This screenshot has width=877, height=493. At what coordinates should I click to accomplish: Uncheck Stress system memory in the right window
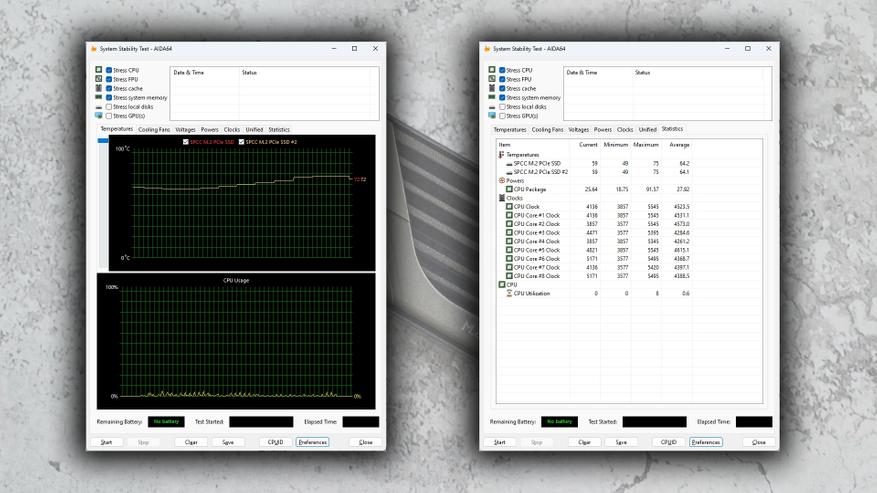tap(502, 98)
